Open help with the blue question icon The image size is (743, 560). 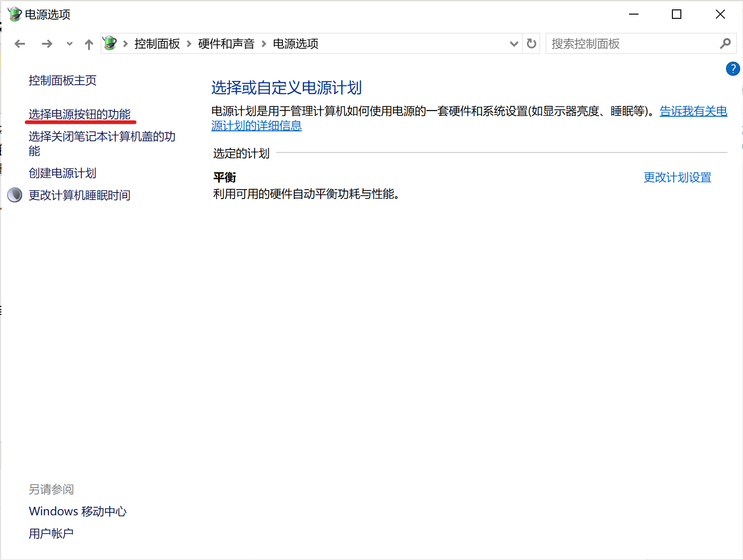pos(733,69)
